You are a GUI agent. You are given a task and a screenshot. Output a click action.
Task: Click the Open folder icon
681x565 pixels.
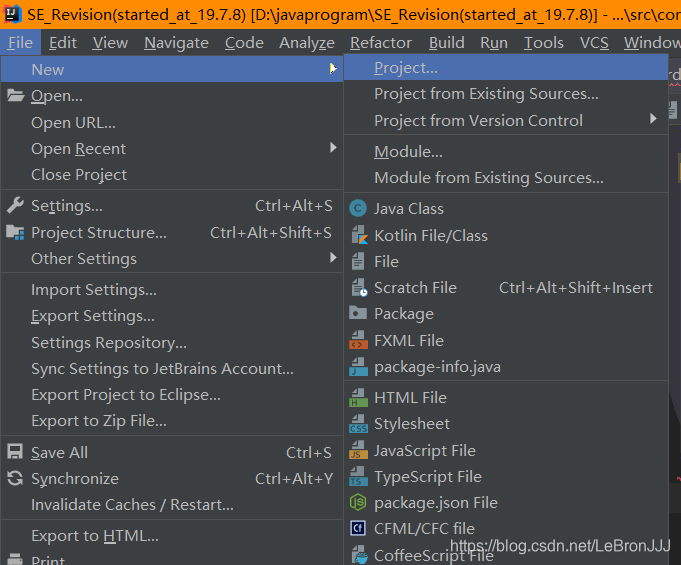[x=15, y=96]
